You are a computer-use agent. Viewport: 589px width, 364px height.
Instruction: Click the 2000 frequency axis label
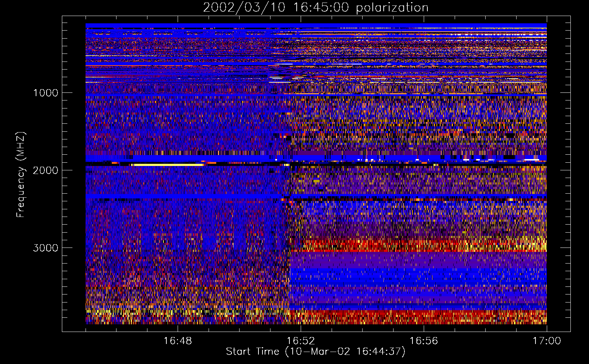(46, 170)
